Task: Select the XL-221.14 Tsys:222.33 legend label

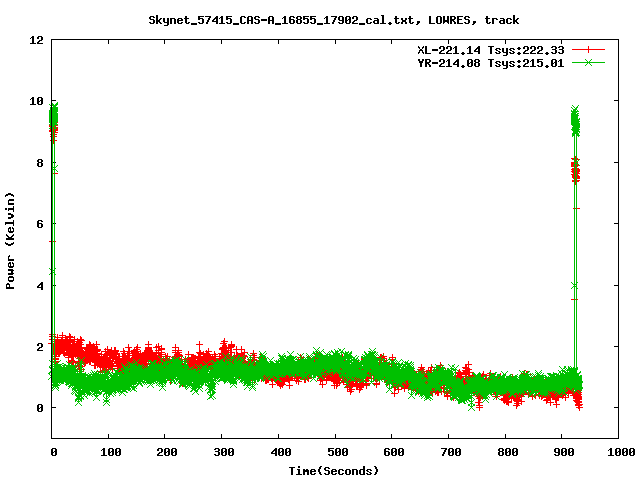Action: (491, 50)
